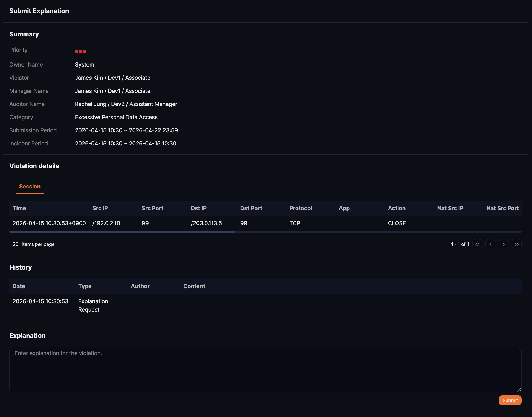
Task: Sort by the Time column header
Action: [x=19, y=208]
